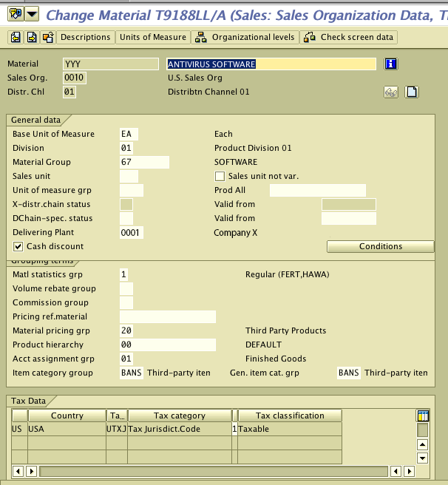Click the Division field

[126, 148]
